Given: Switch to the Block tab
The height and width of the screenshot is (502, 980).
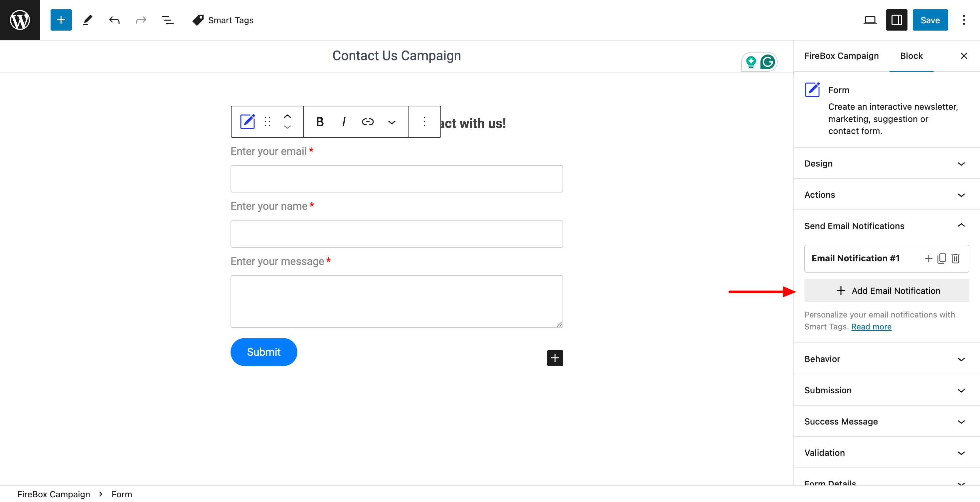Looking at the screenshot, I should 911,56.
